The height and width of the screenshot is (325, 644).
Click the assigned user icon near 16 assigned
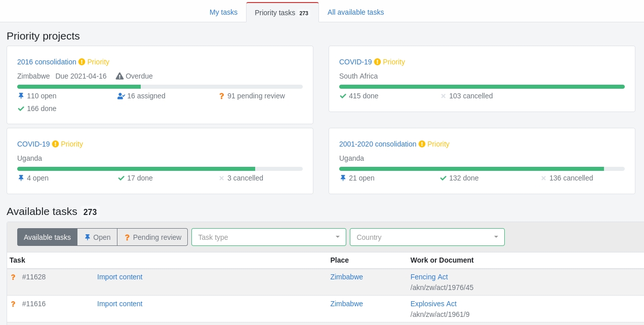tap(121, 96)
